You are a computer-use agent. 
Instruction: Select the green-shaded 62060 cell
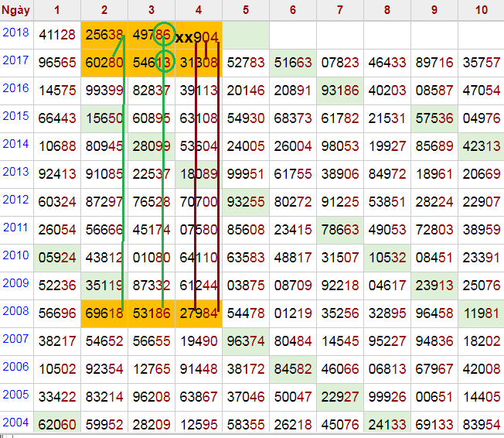coord(57,424)
